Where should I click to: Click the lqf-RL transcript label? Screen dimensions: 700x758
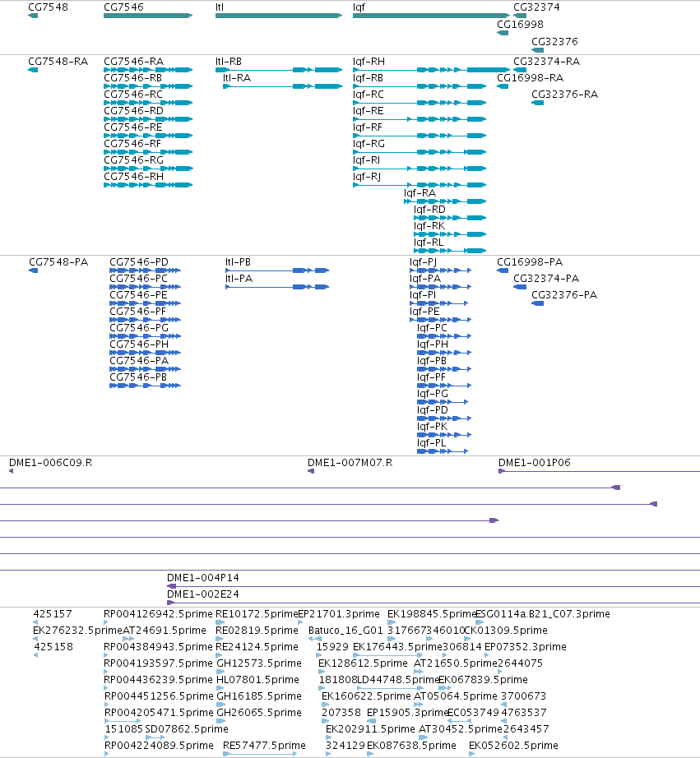tap(429, 243)
